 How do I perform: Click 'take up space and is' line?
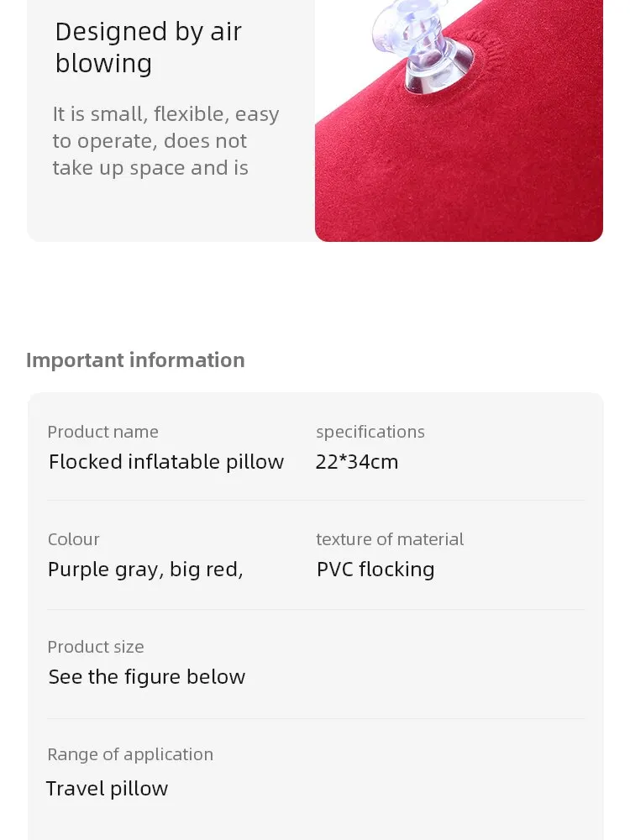(150, 168)
